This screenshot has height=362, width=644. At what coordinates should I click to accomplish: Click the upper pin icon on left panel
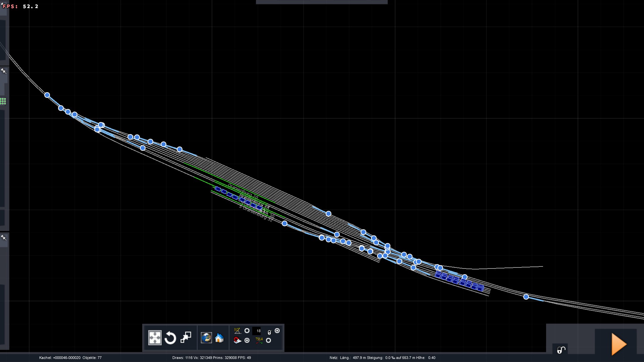4,71
